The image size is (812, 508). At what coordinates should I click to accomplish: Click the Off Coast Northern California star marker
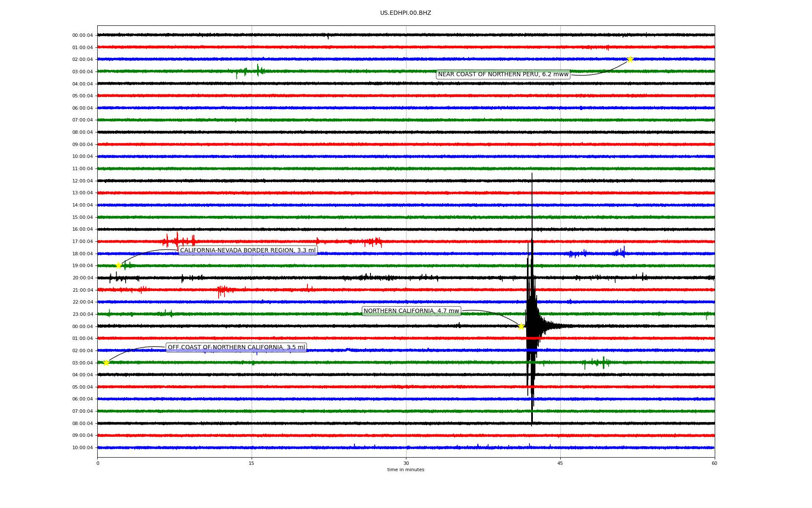106,363
